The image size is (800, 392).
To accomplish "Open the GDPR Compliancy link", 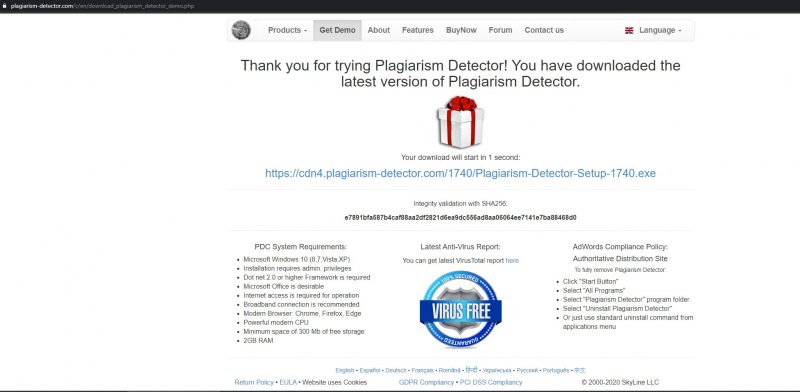I will point(426,382).
